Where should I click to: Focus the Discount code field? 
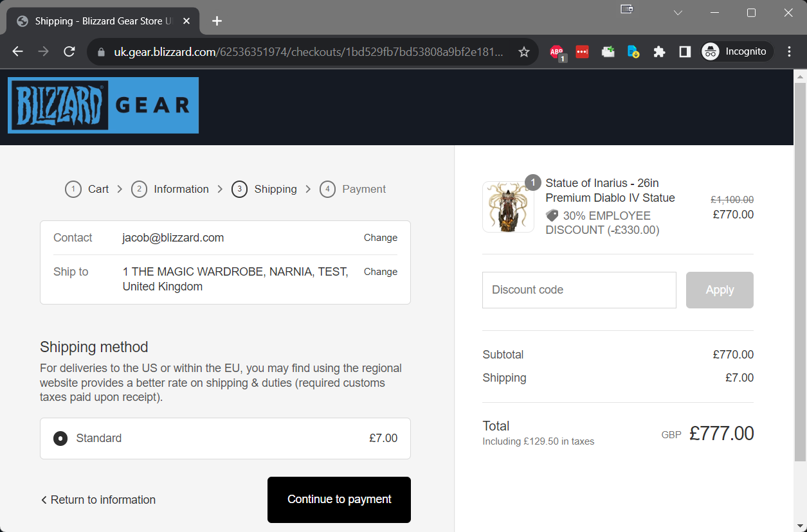click(x=579, y=290)
